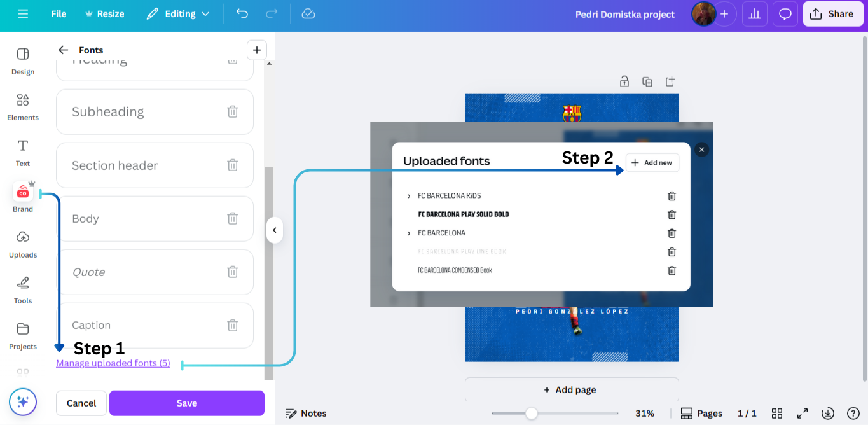Image resolution: width=868 pixels, height=425 pixels.
Task: Click Manage uploaded fonts (5) link
Action: tap(113, 363)
